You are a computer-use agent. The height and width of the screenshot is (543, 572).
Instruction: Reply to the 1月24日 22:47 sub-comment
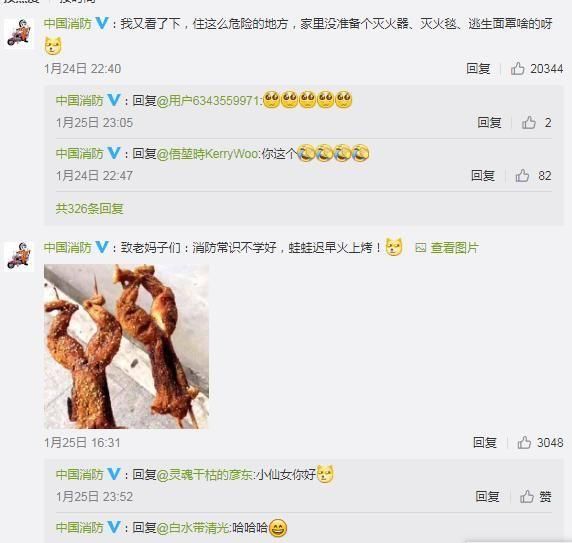(483, 175)
